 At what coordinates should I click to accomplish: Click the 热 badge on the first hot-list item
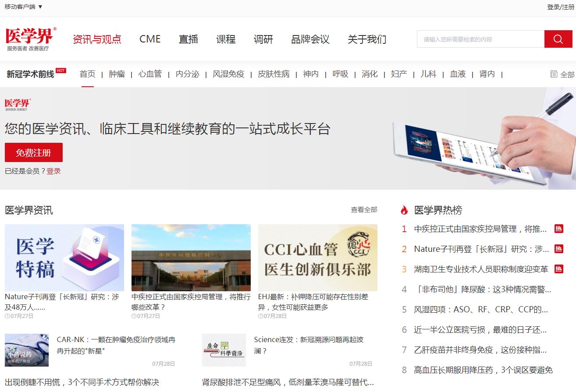[x=558, y=229]
